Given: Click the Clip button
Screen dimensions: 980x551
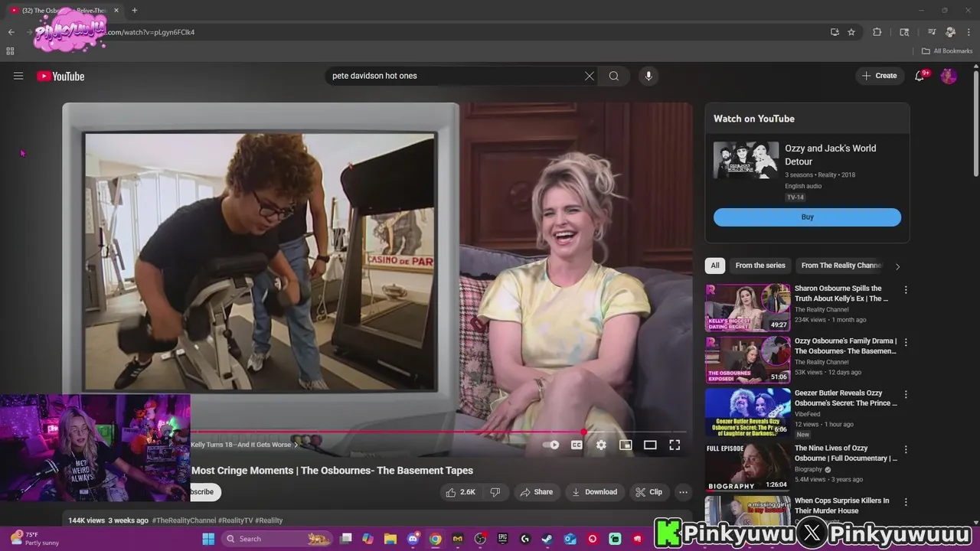Looking at the screenshot, I should point(648,492).
